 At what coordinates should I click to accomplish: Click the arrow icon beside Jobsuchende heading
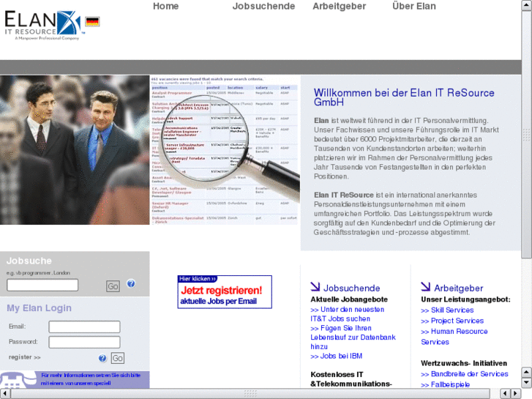click(315, 286)
